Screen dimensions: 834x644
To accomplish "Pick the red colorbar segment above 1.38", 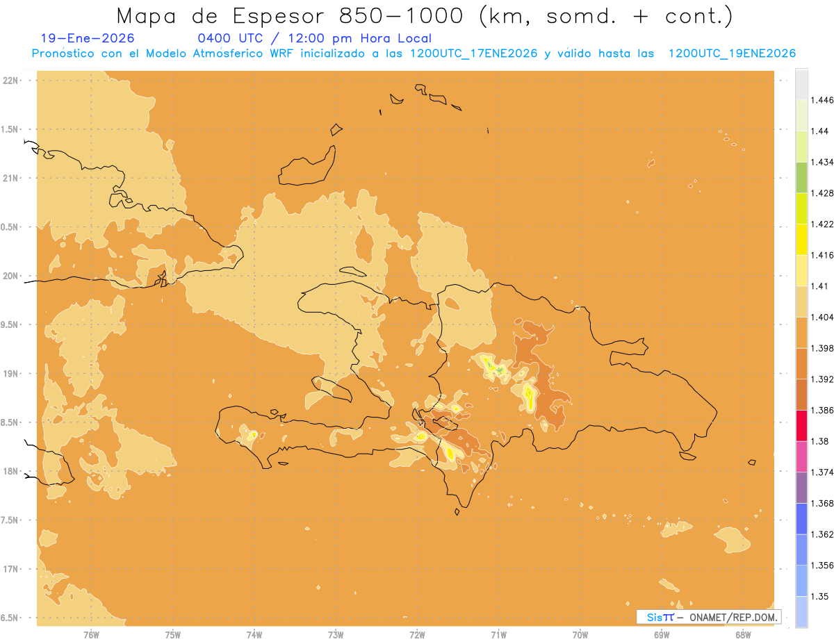I will (x=801, y=425).
